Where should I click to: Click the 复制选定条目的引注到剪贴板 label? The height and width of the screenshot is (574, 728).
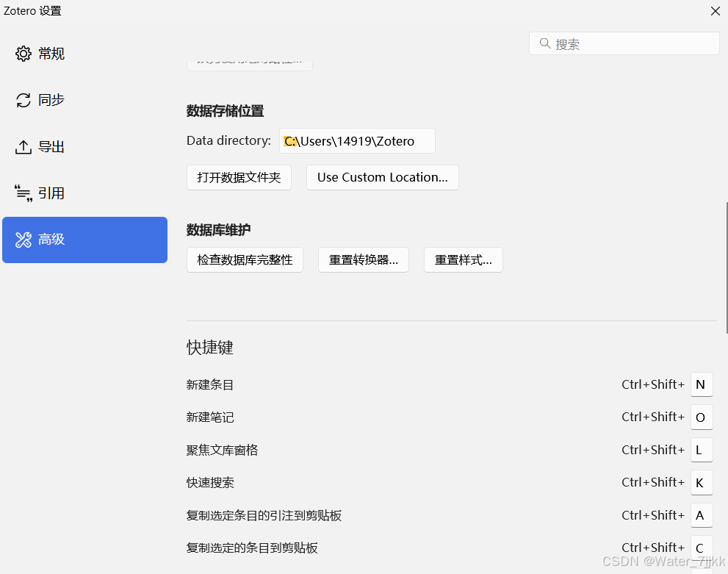264,515
